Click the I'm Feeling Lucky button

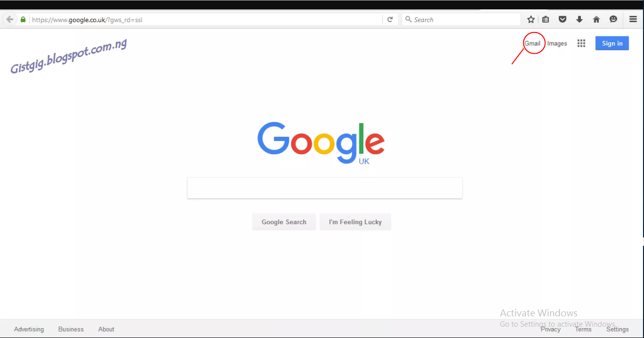coord(356,222)
